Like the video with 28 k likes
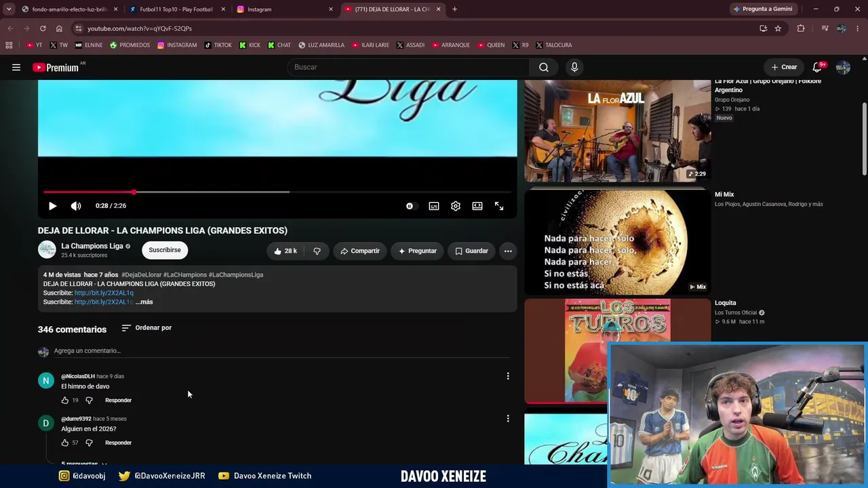 285,251
